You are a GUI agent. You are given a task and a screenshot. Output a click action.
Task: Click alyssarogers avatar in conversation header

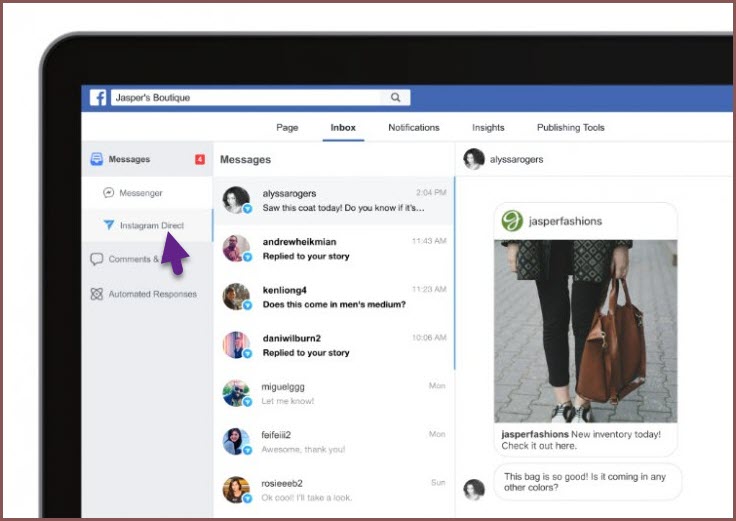pyautogui.click(x=474, y=159)
